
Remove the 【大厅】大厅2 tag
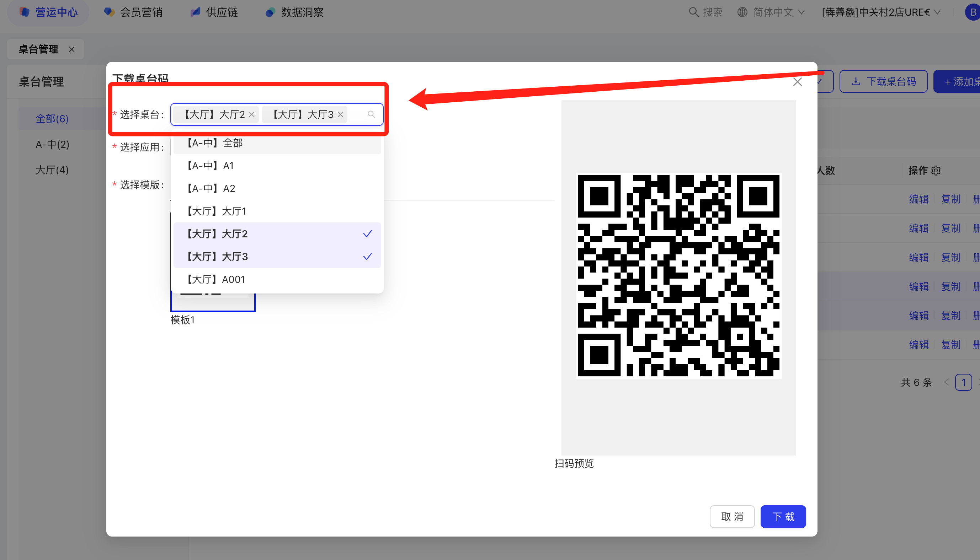[x=252, y=115]
